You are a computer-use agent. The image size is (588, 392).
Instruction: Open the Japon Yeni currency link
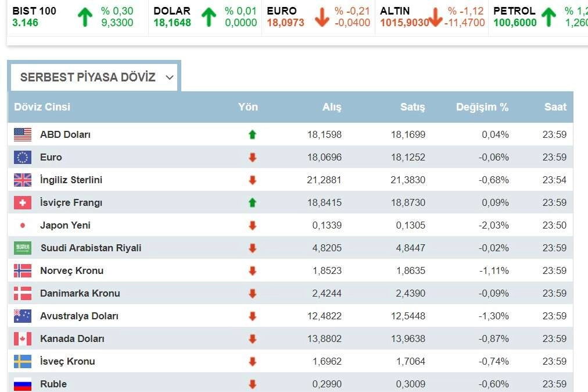65,225
